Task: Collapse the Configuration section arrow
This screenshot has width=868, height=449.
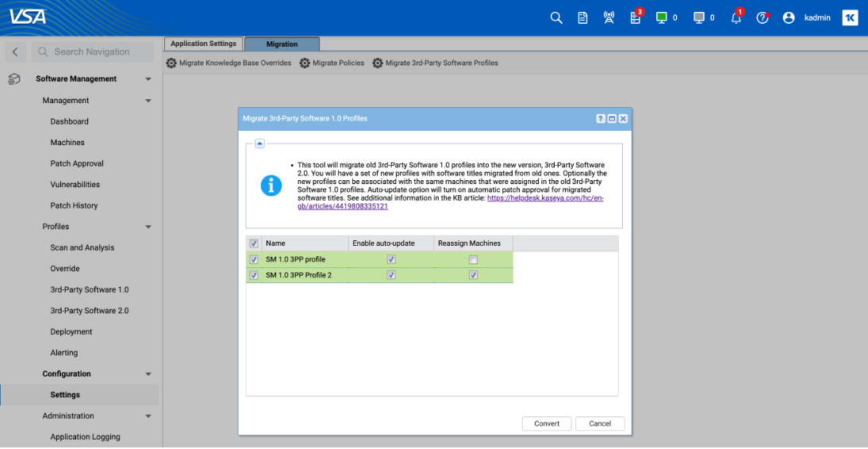Action: 148,374
